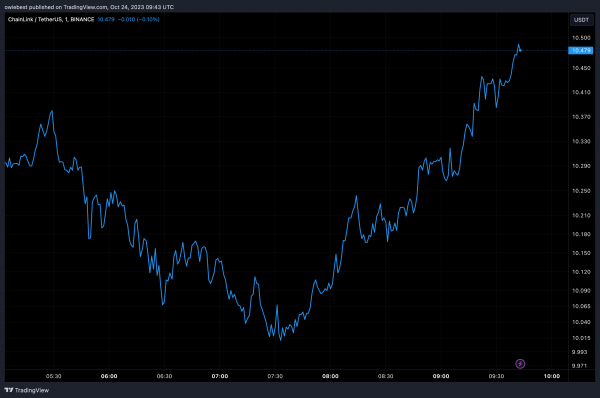Click the 10.040 price axis label
The width and height of the screenshot is (600, 398).
click(581, 322)
